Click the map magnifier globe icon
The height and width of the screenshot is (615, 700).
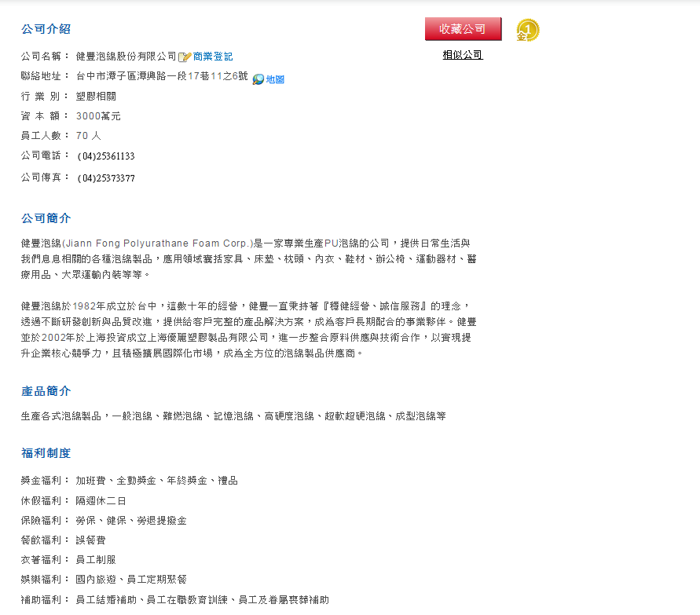[258, 79]
